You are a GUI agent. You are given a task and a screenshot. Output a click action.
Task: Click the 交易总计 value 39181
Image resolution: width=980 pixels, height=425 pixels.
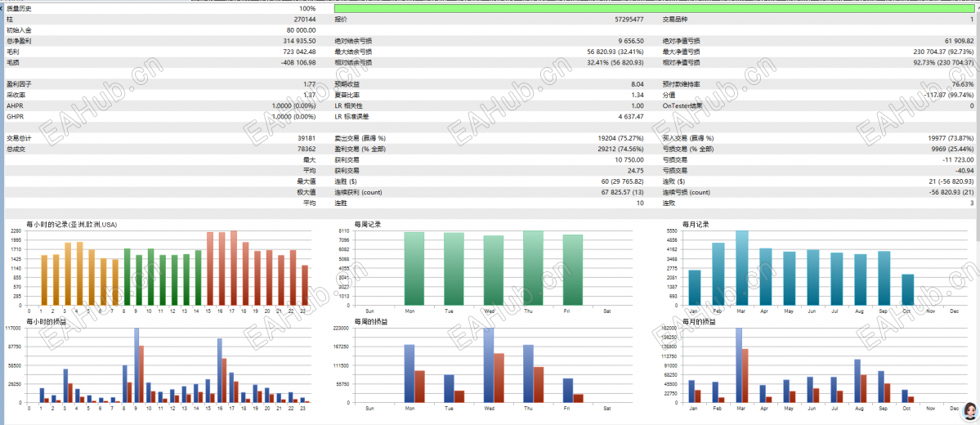coord(307,138)
